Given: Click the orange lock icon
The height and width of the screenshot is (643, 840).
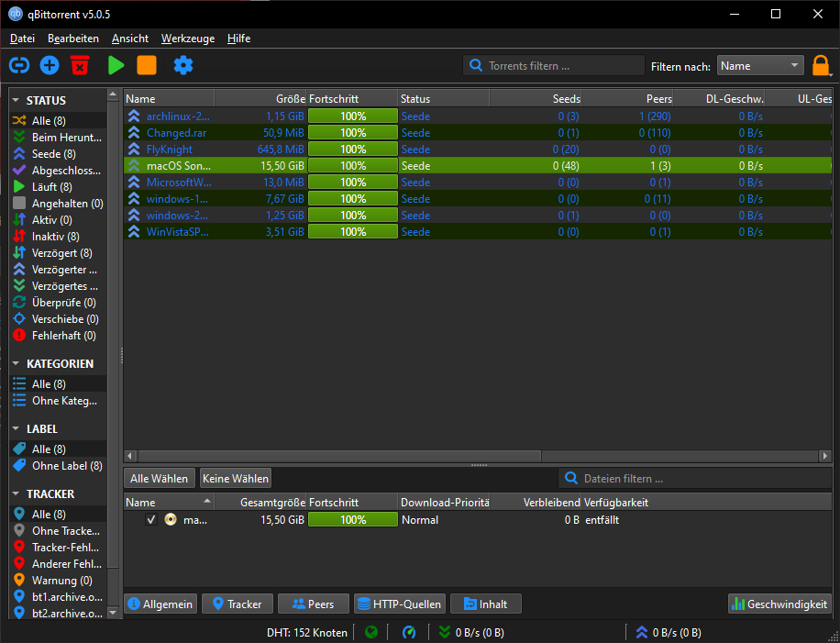Looking at the screenshot, I should pyautogui.click(x=820, y=65).
